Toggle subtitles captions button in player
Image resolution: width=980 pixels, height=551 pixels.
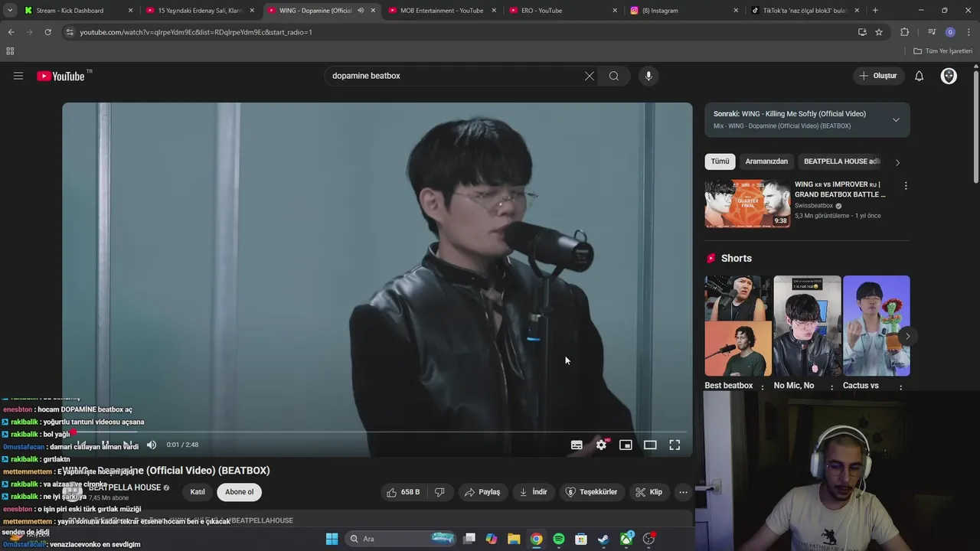point(577,445)
